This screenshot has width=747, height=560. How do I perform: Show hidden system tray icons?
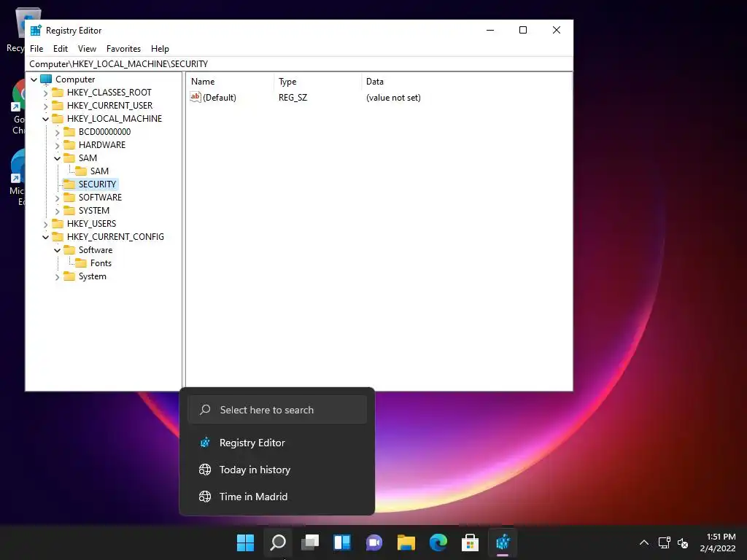coord(643,542)
